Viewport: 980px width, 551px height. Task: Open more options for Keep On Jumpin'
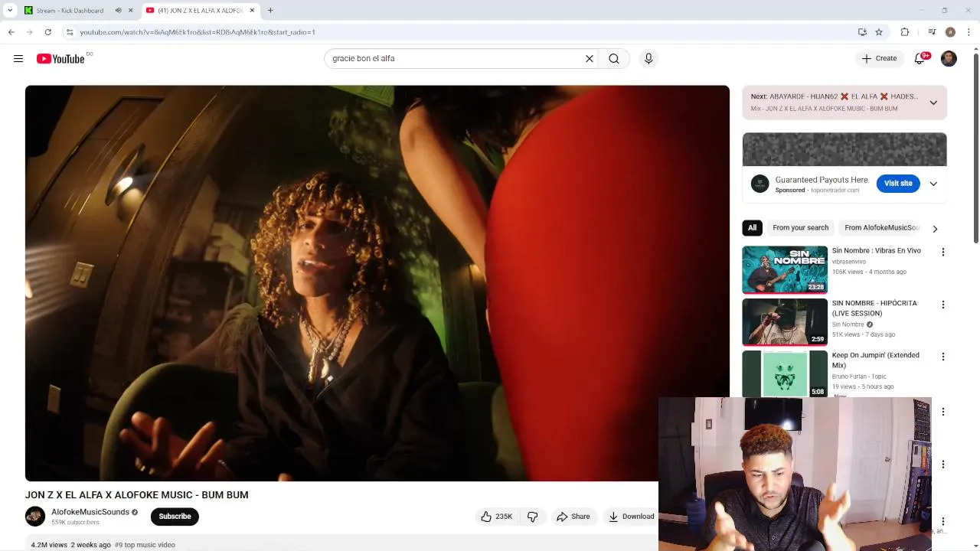[942, 357]
